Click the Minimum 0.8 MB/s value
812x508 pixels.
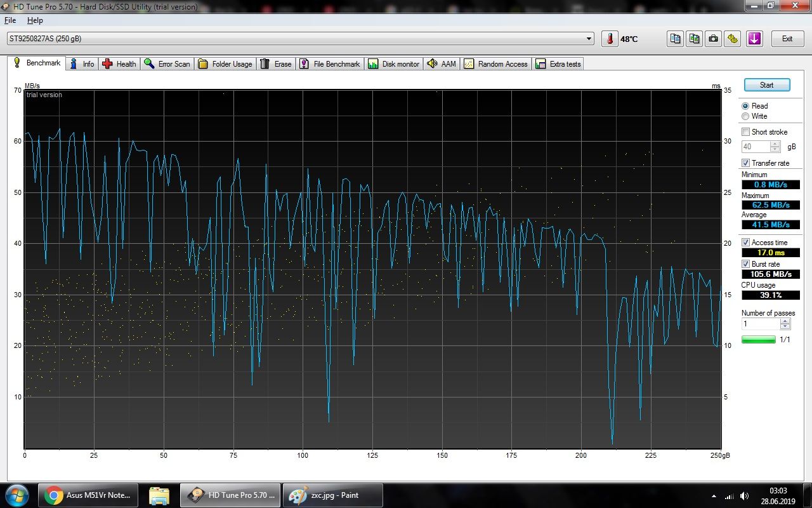(771, 185)
